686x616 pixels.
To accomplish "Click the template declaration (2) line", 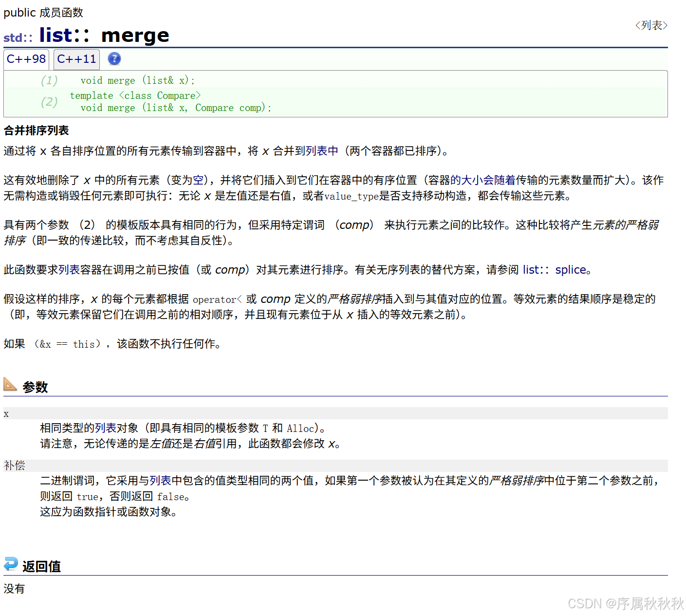I will point(135,95).
